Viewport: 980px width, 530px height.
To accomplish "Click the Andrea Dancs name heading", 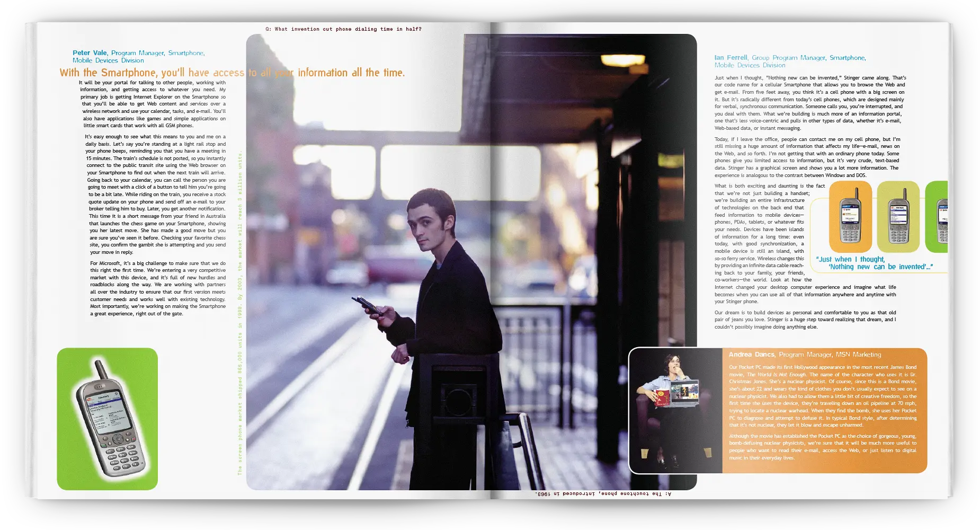I will [751, 355].
